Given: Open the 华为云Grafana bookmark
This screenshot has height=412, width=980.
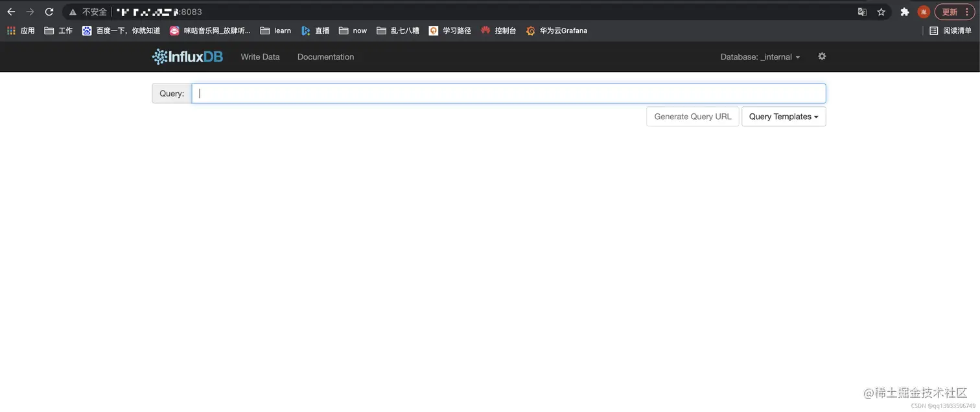Looking at the screenshot, I should [557, 30].
